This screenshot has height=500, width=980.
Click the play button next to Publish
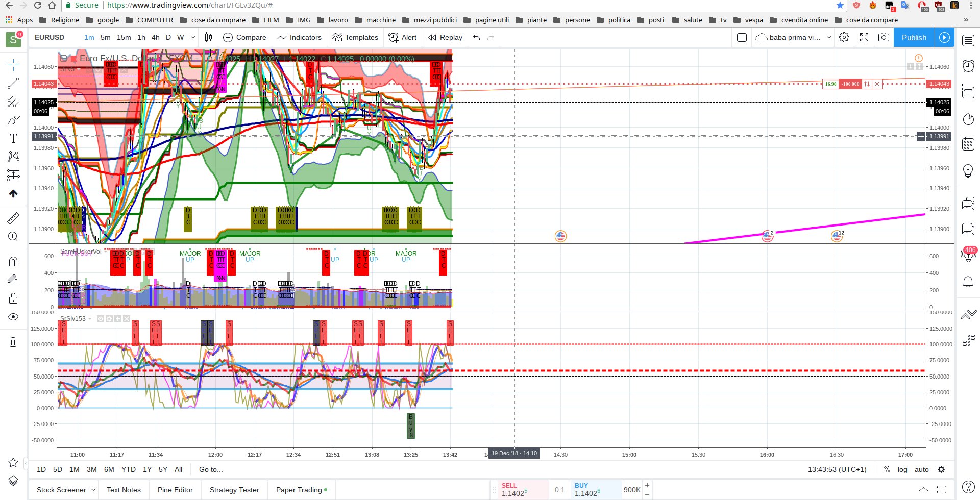[945, 37]
